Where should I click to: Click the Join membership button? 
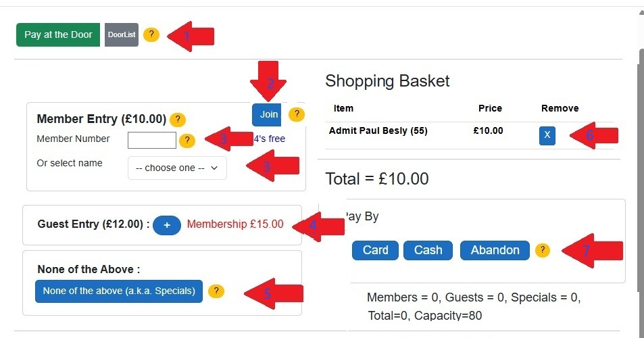[268, 114]
